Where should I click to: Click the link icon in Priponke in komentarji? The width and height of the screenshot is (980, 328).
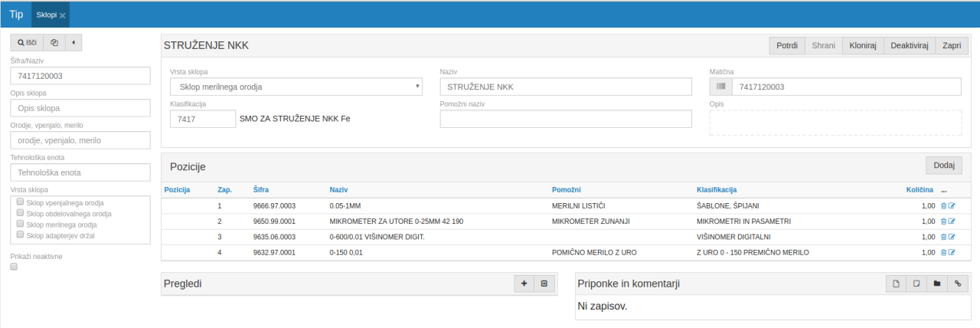(957, 284)
